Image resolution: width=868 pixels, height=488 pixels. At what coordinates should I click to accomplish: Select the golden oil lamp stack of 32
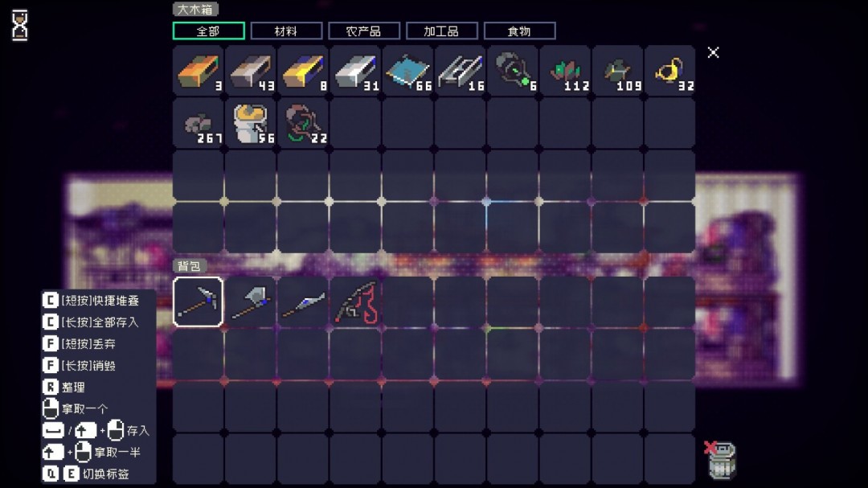(669, 72)
